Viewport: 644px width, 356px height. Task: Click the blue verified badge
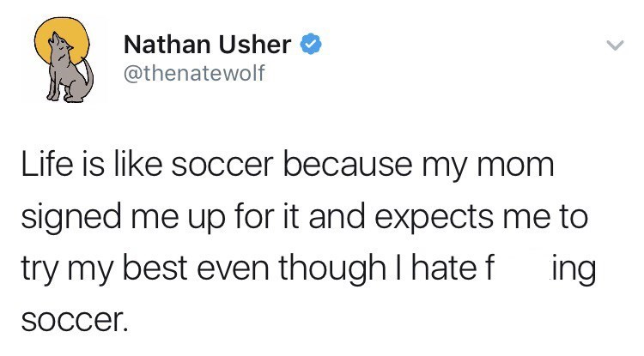tap(312, 44)
